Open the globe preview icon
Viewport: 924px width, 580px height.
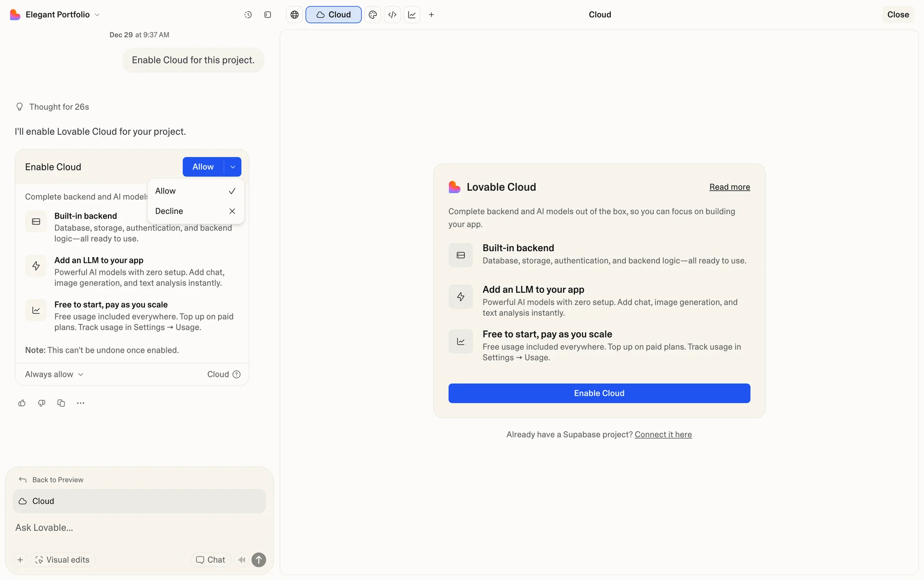click(x=295, y=14)
